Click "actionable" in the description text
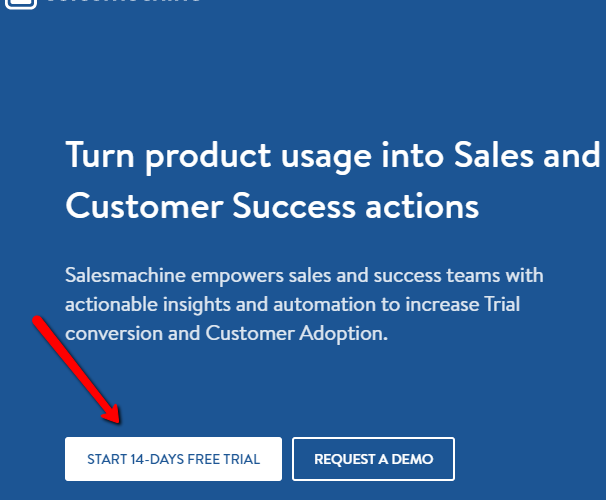Screen dimensions: 606x500 tap(111, 304)
